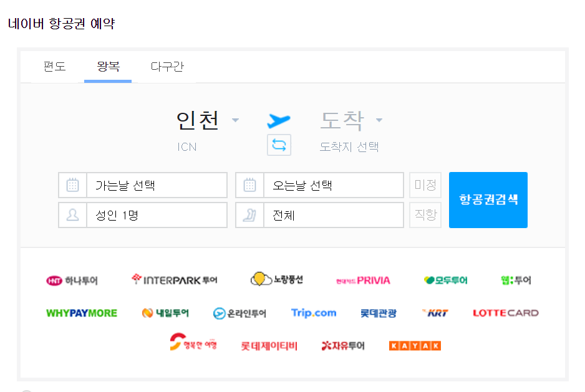Click the 항공권검색 search button

click(488, 200)
